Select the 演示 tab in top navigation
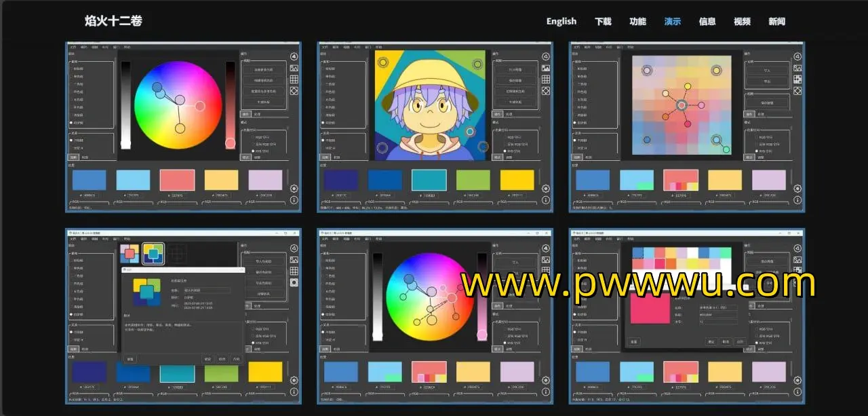 click(673, 21)
